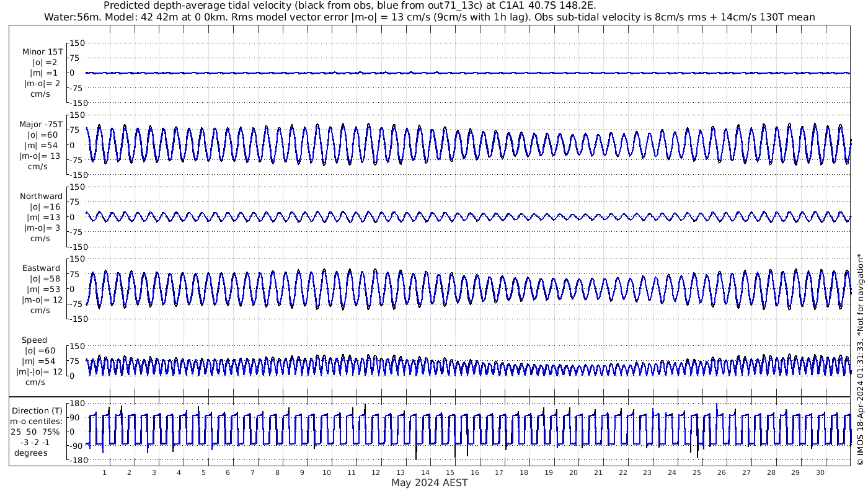868x496 pixels.
Task: Click the '180' y-axis label of Direction panel
Action: tap(77, 404)
